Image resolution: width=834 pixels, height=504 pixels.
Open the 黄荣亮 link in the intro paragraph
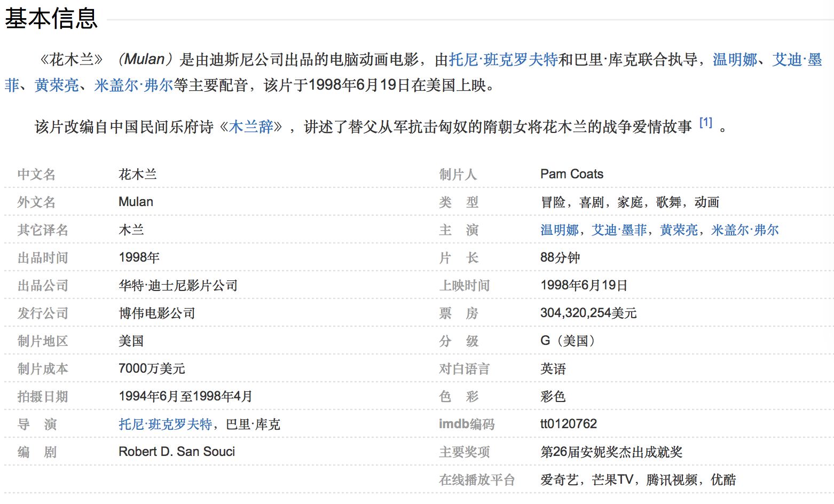(x=57, y=85)
